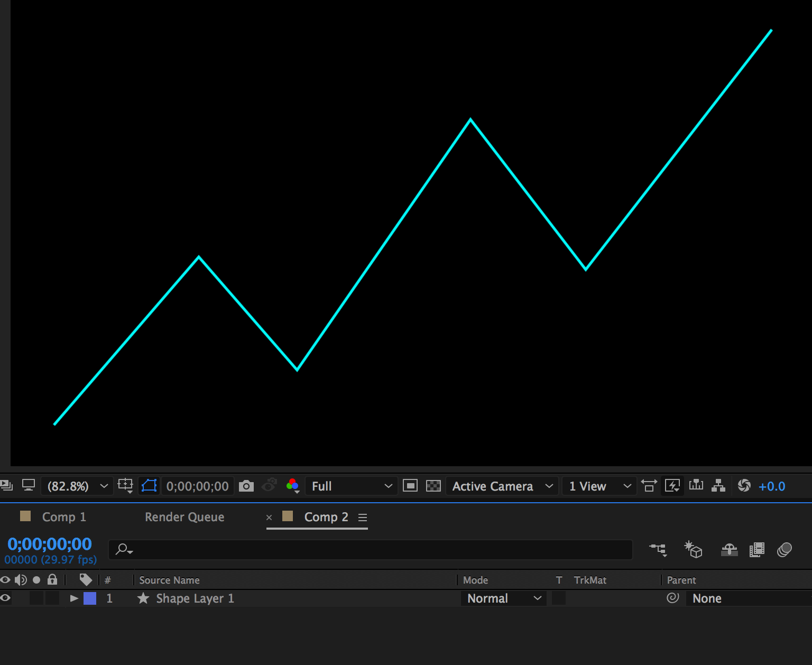
Task: Click the primary viewer monitor icon
Action: (x=29, y=485)
